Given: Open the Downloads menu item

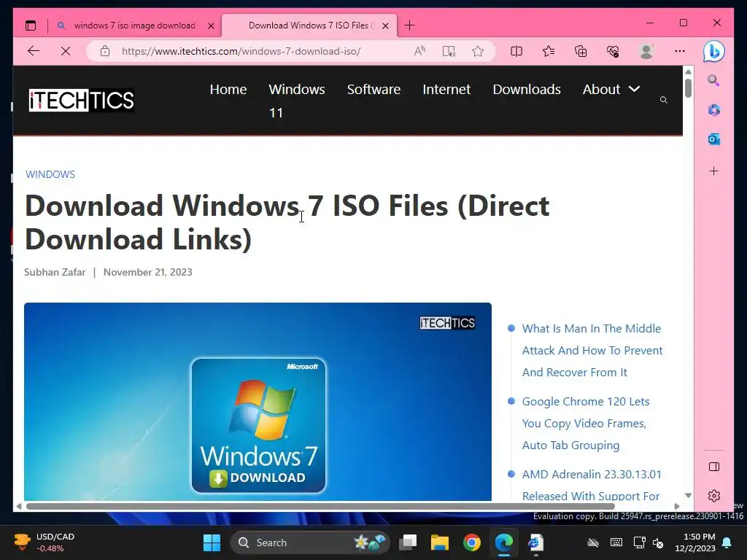Looking at the screenshot, I should click(527, 90).
